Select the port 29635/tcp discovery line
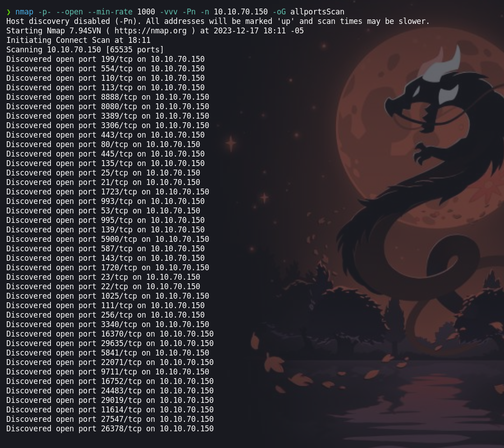Image resolution: width=504 pixels, height=448 pixels. (110, 343)
